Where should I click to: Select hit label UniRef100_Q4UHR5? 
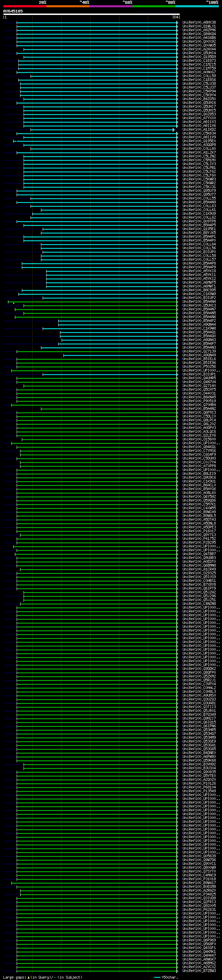pyautogui.click(x=199, y=378)
